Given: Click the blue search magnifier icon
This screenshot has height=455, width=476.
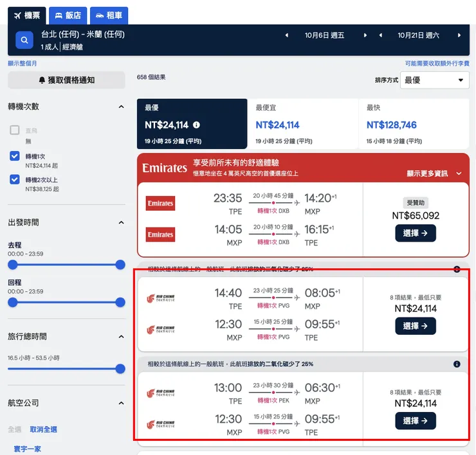Looking at the screenshot, I should coord(24,40).
